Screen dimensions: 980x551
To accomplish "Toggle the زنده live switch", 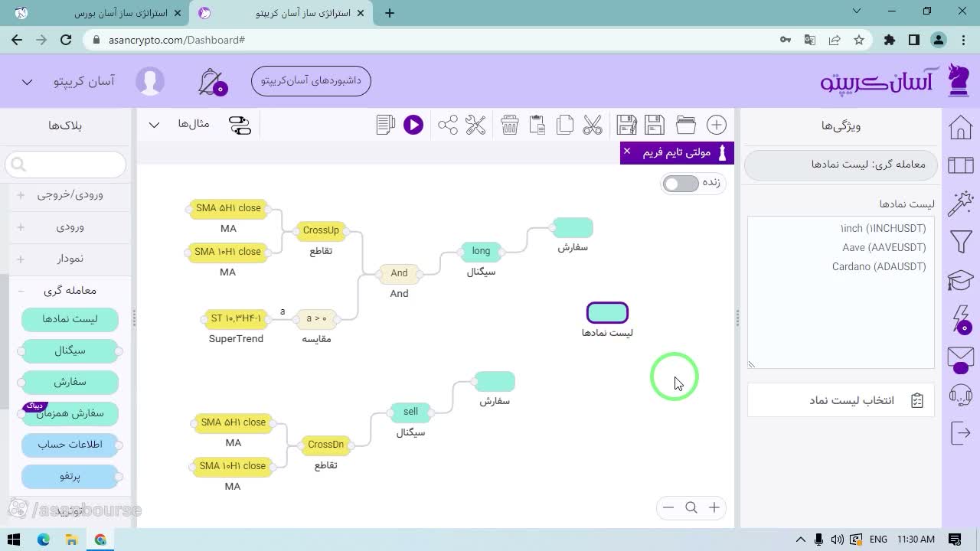I will [x=681, y=184].
